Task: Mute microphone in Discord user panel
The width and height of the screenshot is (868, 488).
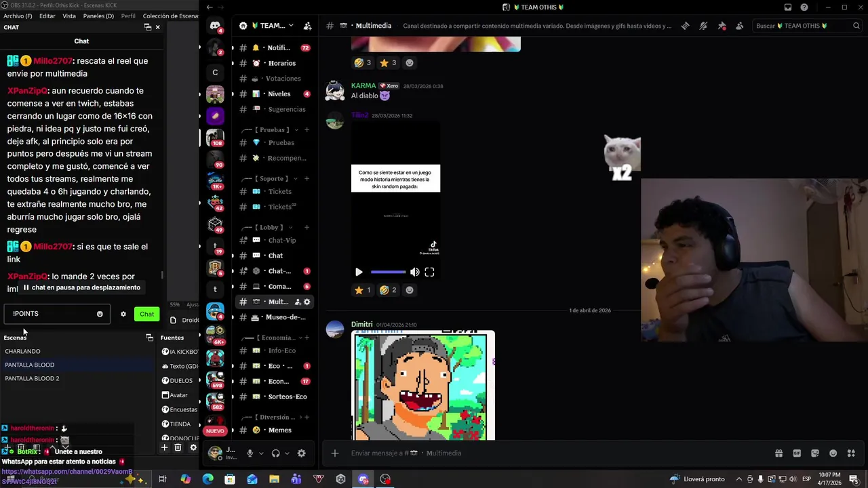Action: coord(250,453)
